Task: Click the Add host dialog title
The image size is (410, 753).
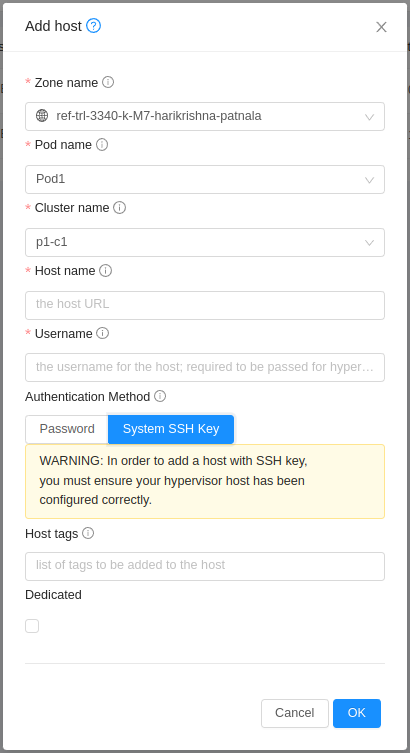Action: click(x=53, y=26)
